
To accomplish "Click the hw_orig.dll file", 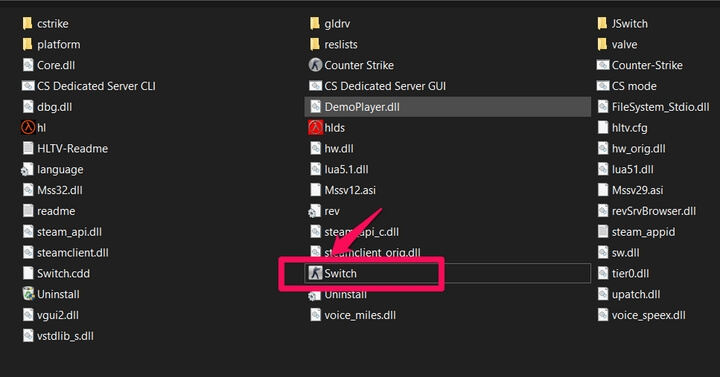I will [631, 148].
